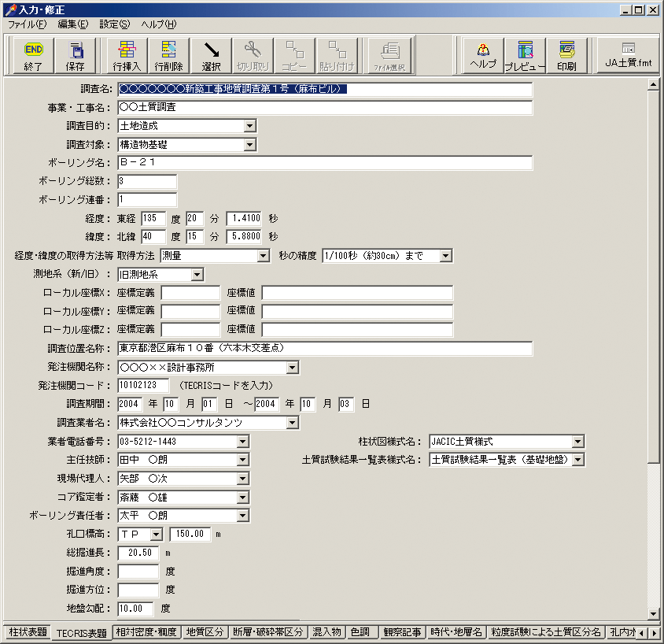Click the 印刷 print icon
Screen dimensions: 664x644
coord(566,55)
